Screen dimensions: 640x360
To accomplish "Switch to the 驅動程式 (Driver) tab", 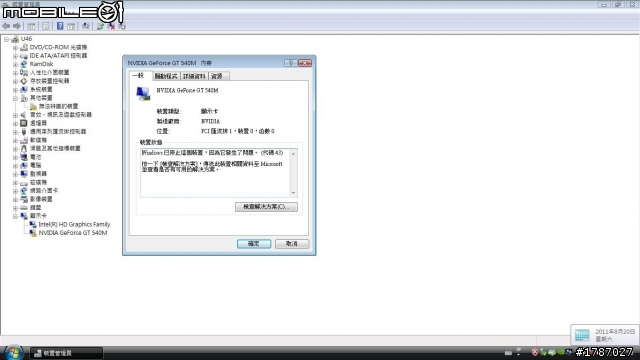I will pyautogui.click(x=166, y=76).
